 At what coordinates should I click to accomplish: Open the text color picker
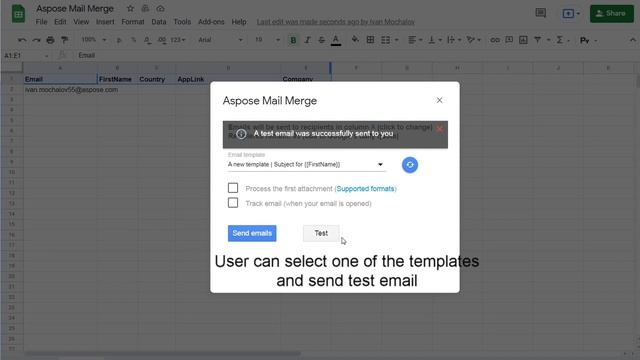[x=336, y=40]
